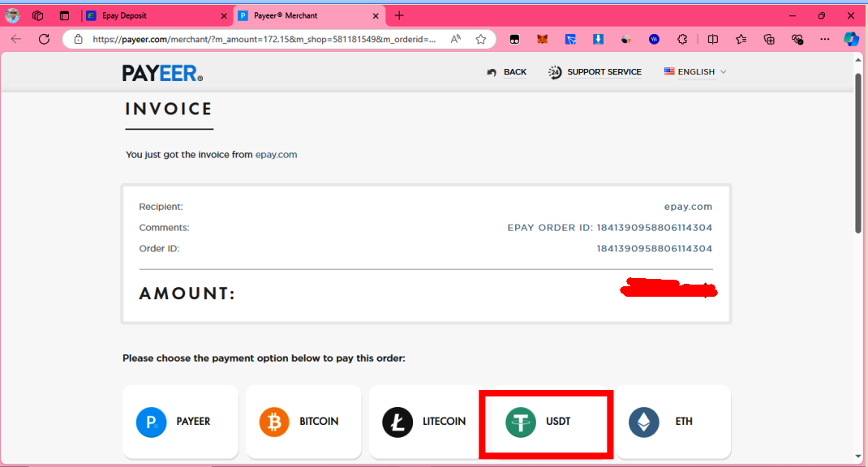The image size is (868, 467).
Task: Open Browser essentials heart icon
Action: [x=797, y=39]
